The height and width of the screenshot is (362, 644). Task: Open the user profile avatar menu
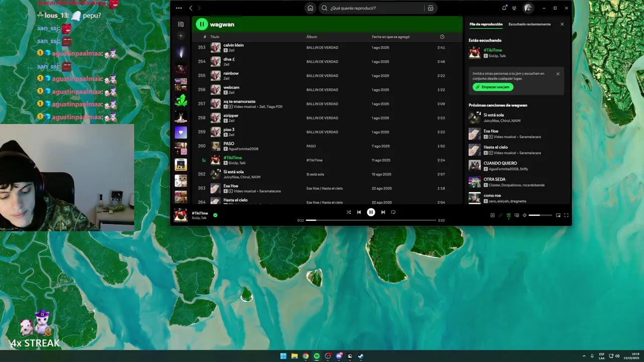tap(528, 8)
